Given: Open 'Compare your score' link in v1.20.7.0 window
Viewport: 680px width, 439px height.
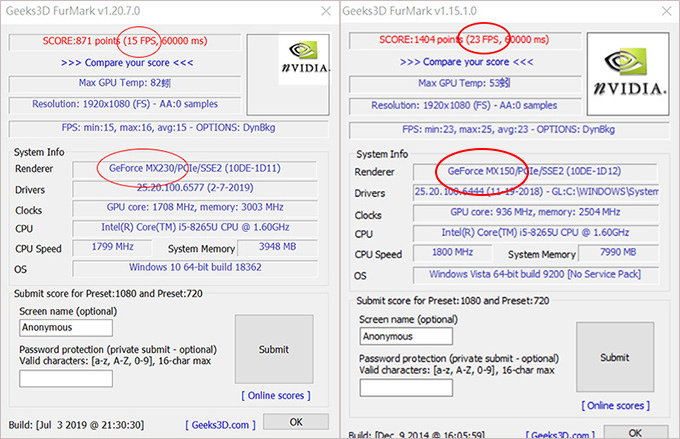Looking at the screenshot, I should tap(127, 63).
